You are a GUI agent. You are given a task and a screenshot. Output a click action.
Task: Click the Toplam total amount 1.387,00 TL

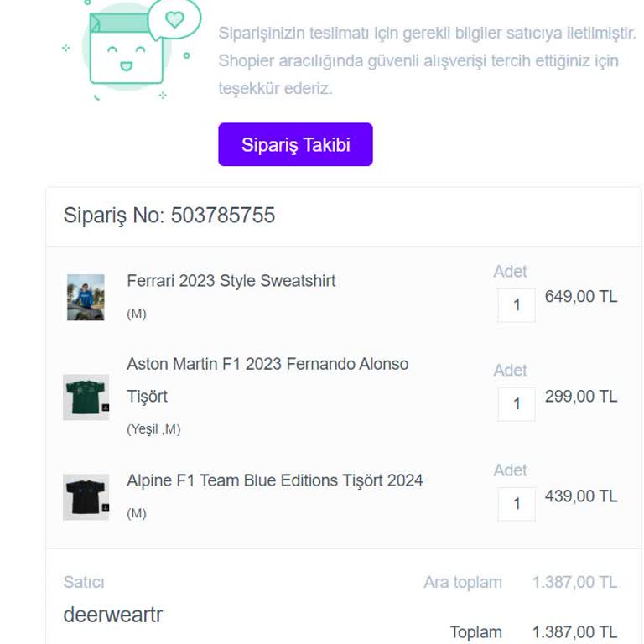[574, 631]
